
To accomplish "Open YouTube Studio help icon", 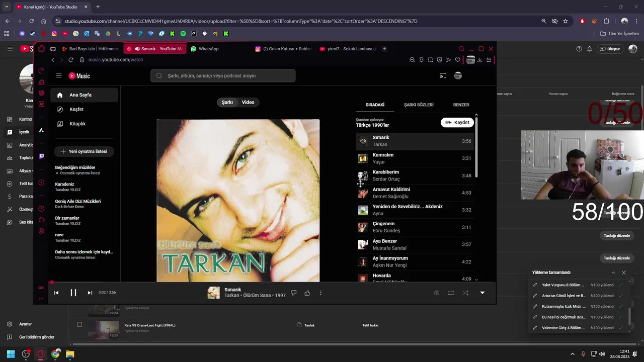I will coord(579,49).
